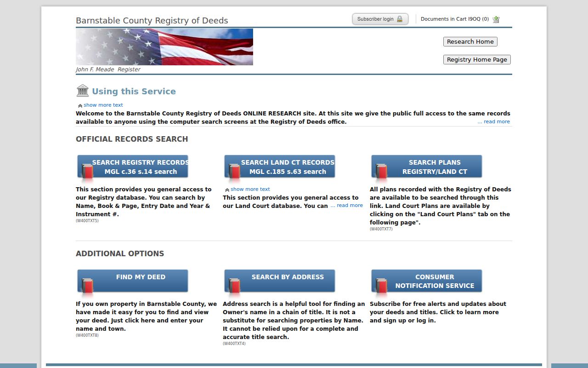
Task: Open Consumer Notification Service
Action: 427,281
